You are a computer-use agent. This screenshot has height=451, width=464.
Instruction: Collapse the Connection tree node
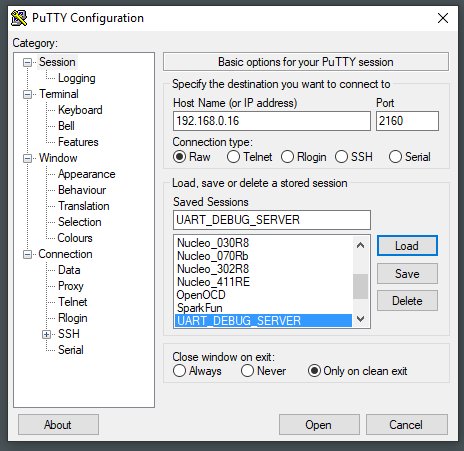27,255
